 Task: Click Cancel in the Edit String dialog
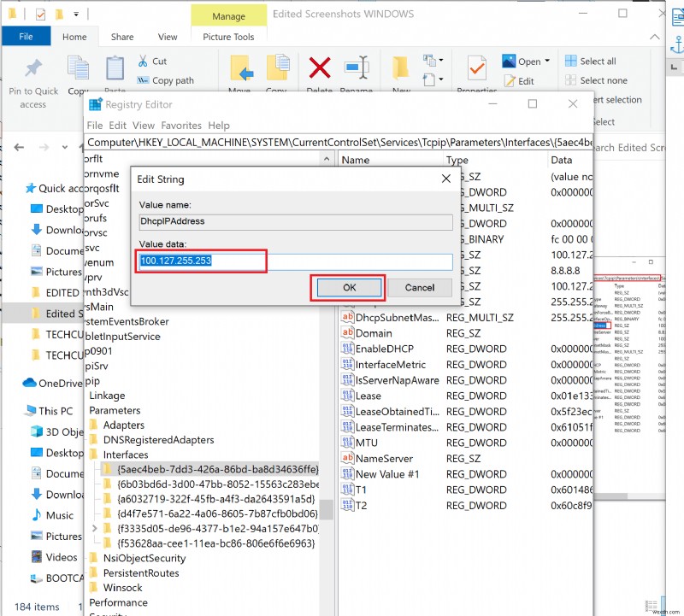(x=422, y=288)
